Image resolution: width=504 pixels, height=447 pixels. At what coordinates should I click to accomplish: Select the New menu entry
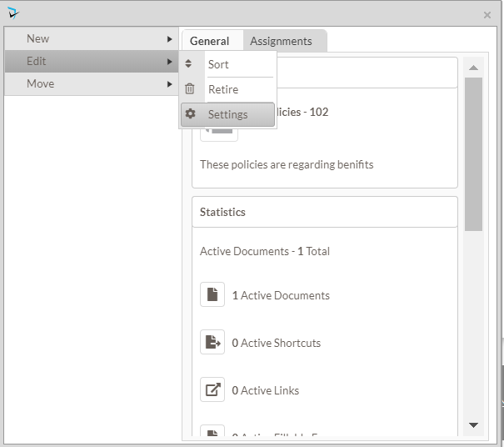tap(38, 39)
